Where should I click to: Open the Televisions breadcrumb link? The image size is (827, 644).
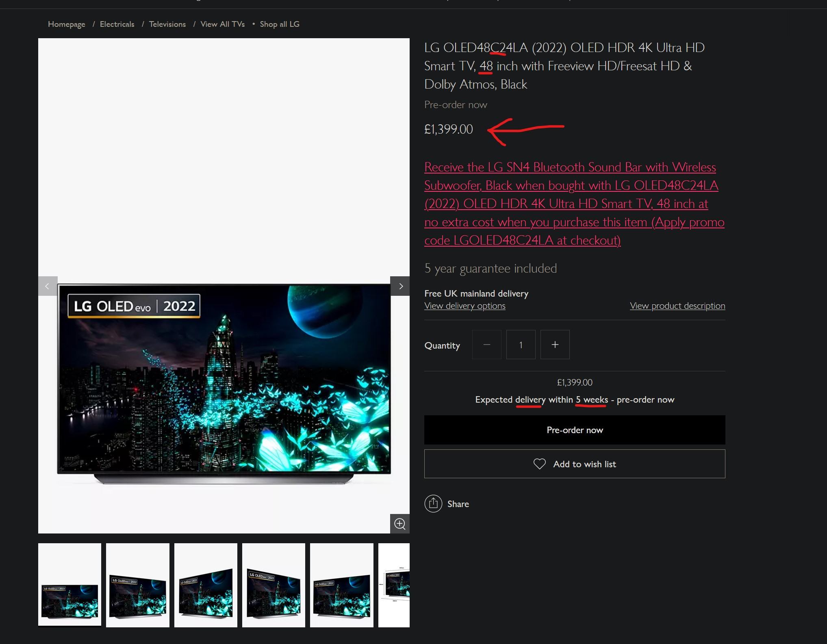167,24
